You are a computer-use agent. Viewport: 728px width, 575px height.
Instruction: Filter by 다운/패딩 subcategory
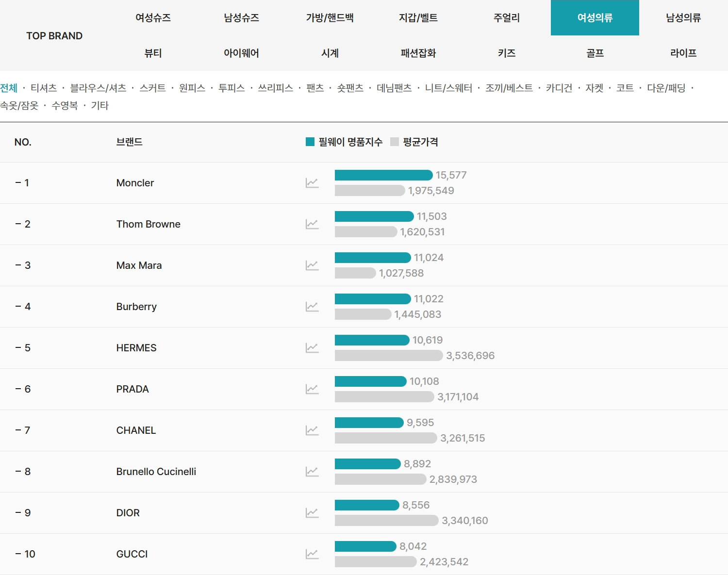[666, 88]
